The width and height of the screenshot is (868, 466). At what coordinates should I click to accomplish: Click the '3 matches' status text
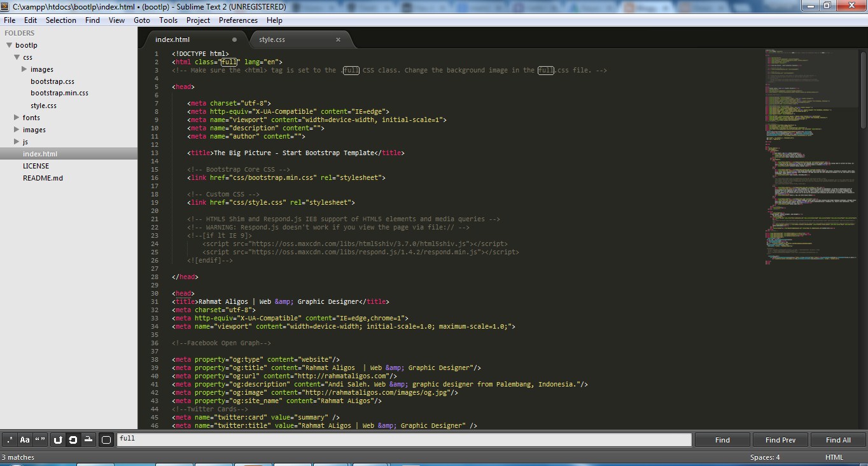tap(18, 457)
